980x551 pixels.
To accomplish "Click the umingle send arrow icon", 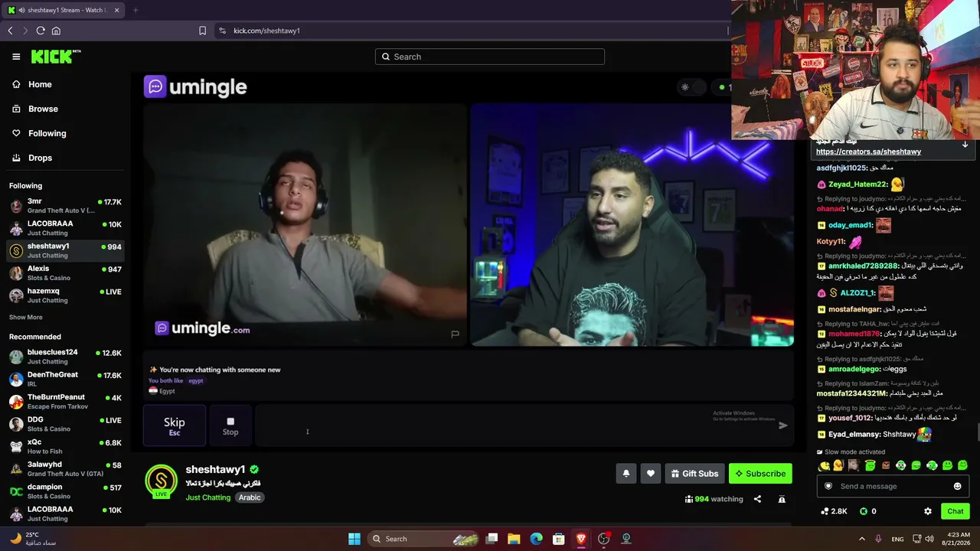I will coord(782,425).
